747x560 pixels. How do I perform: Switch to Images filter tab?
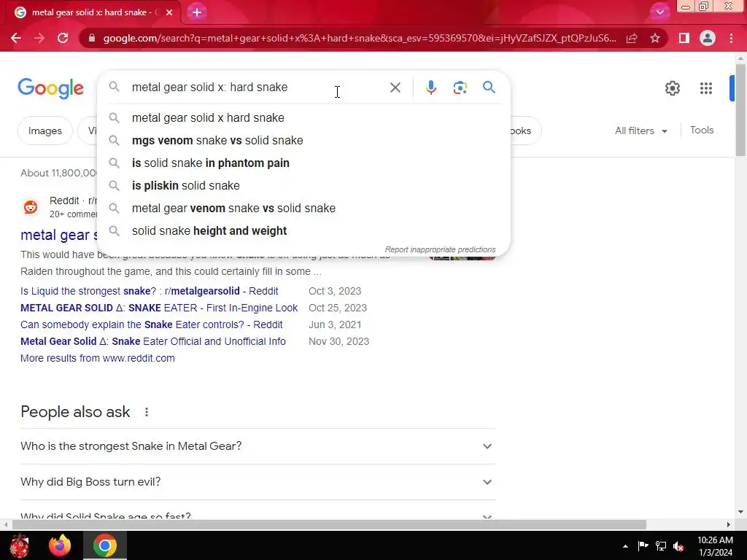(44, 131)
